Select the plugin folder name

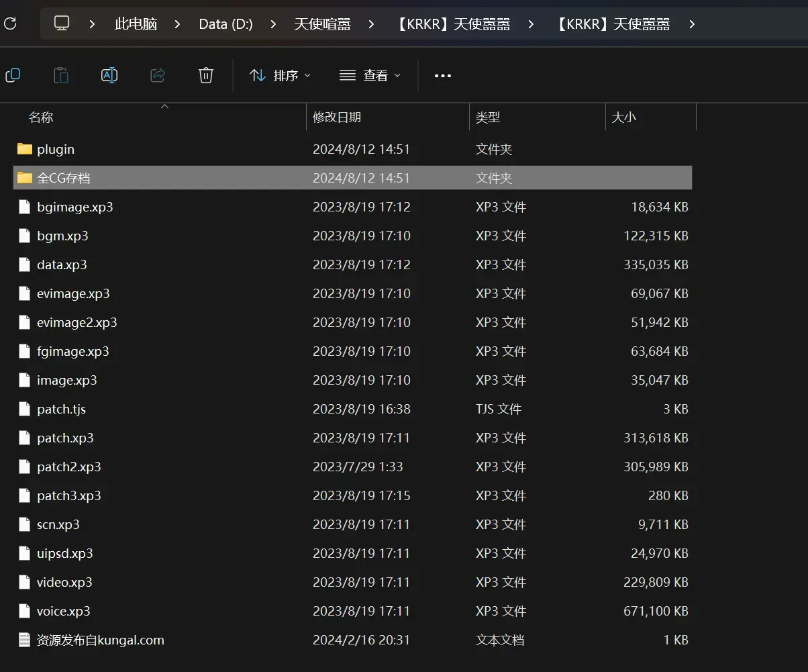point(56,149)
